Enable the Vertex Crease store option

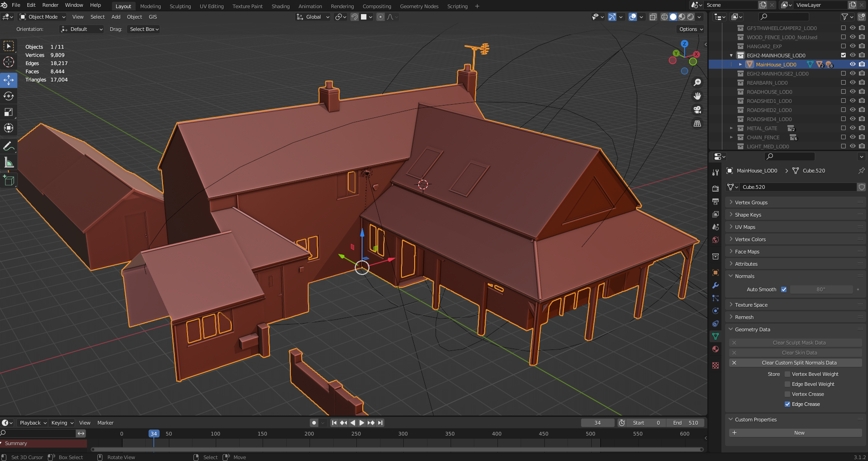coord(787,394)
